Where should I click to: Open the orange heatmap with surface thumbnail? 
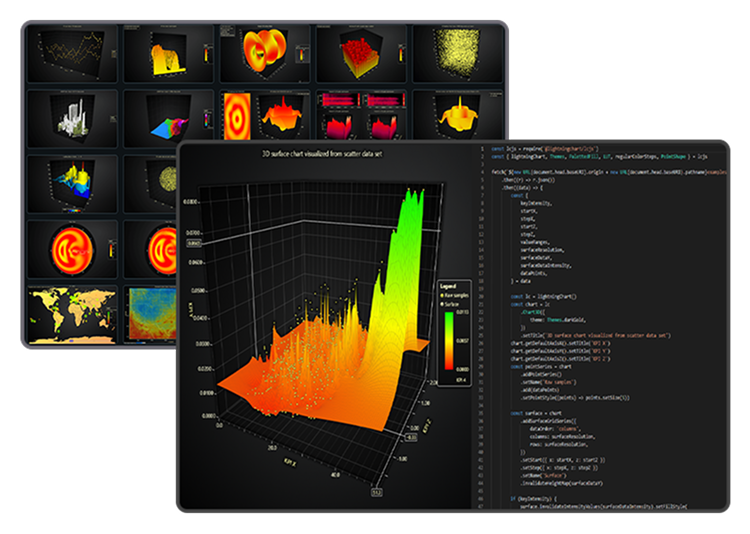[265, 115]
